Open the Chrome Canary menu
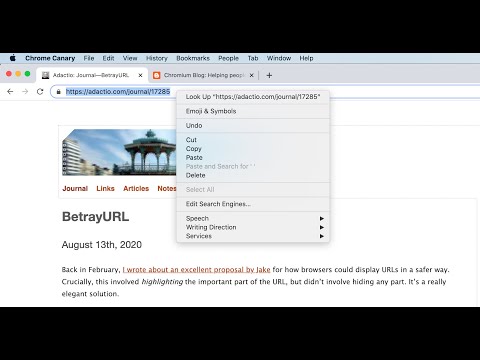The height and width of the screenshot is (360, 480). click(50, 58)
